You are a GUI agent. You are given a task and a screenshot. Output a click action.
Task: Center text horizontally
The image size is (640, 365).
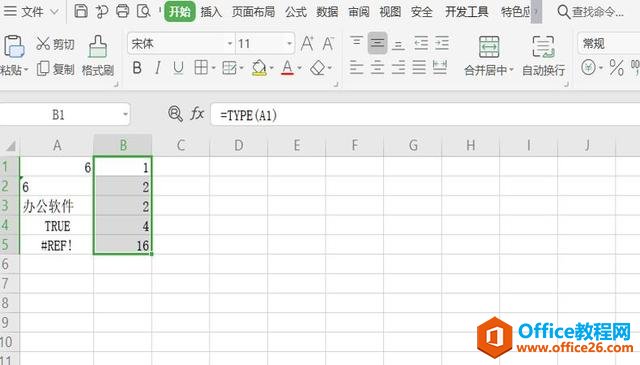(x=377, y=67)
